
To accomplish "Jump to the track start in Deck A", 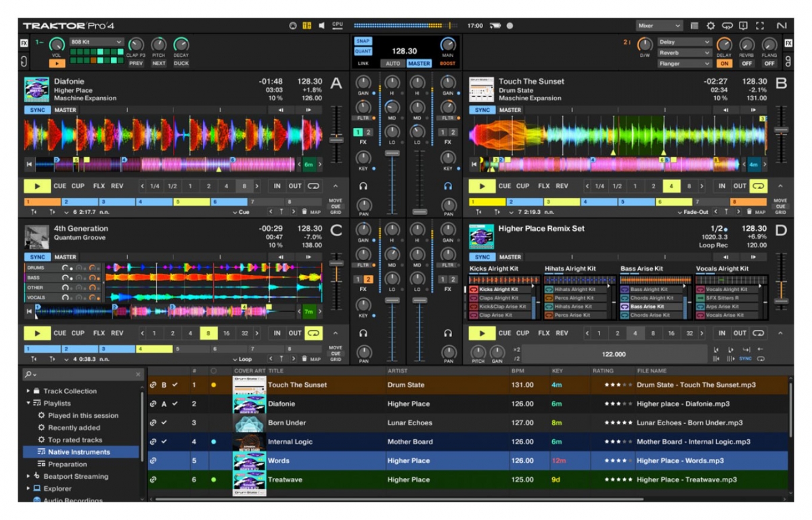I will click(x=29, y=165).
